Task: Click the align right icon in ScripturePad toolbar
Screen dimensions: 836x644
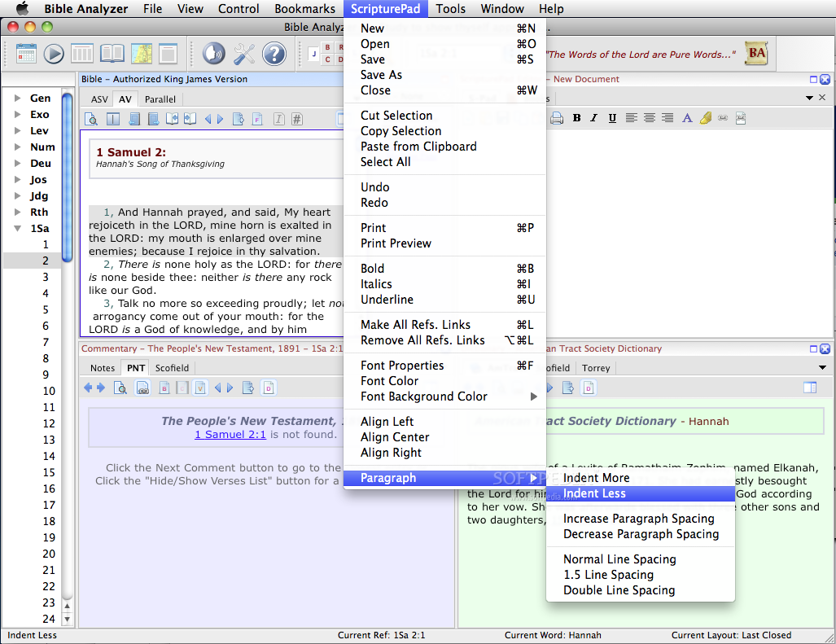Action: click(667, 118)
